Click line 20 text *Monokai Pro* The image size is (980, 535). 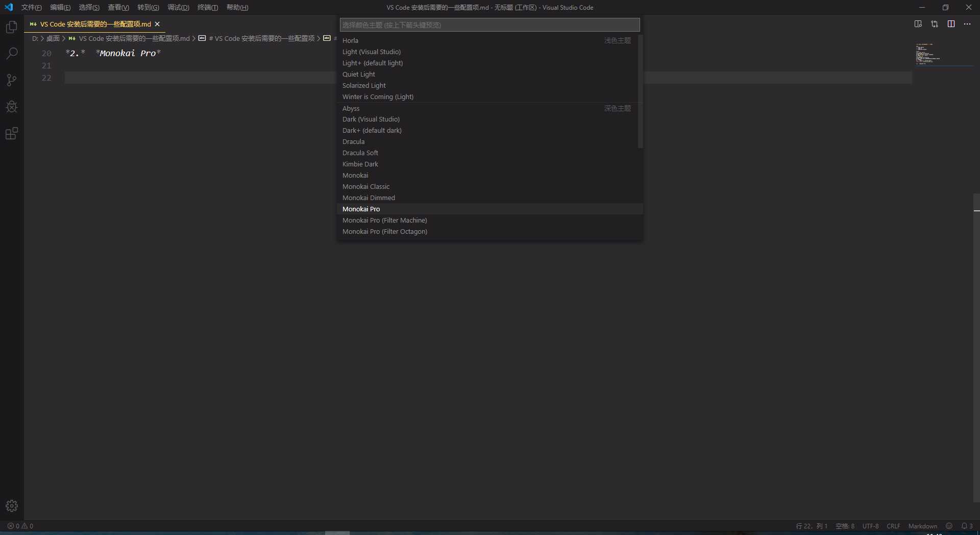(128, 53)
